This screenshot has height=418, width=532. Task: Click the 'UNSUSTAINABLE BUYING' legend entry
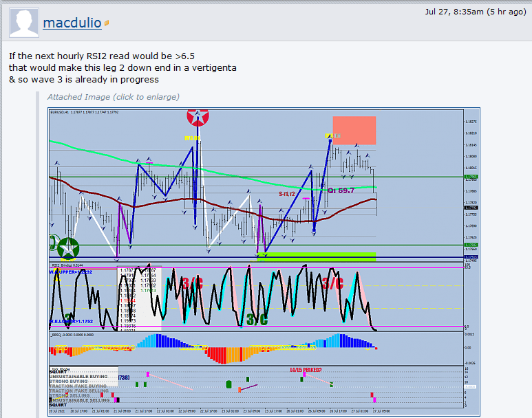click(78, 377)
